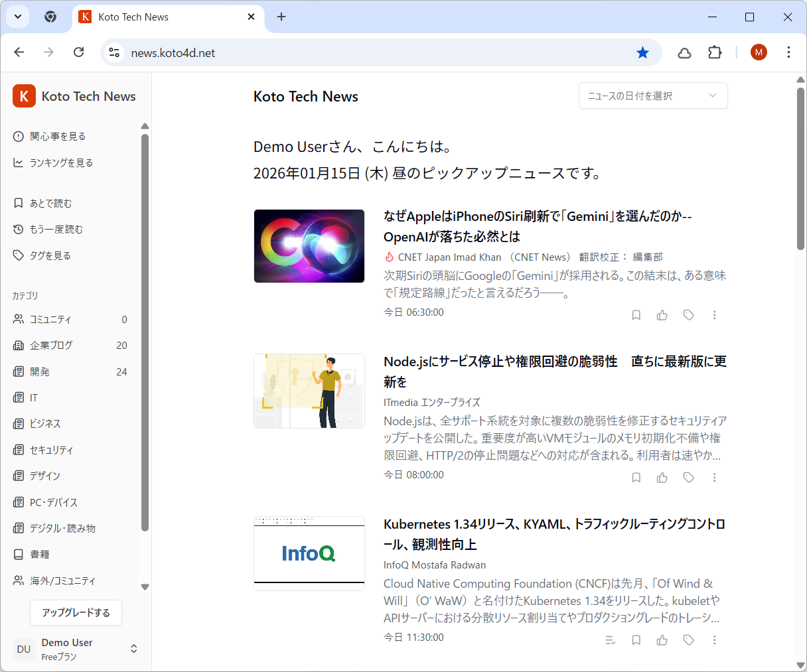Click the bookmark star in address bar
Screen dimensions: 807x672
pos(642,52)
